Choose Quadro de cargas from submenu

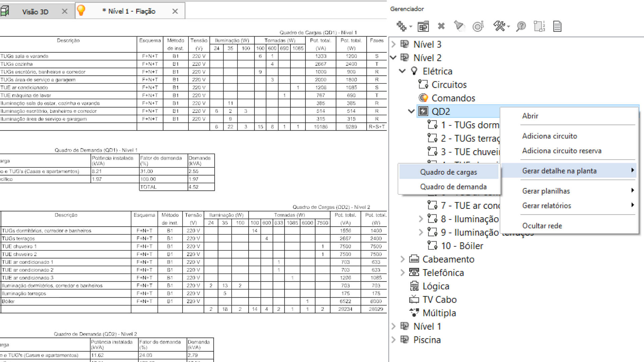[x=448, y=172]
